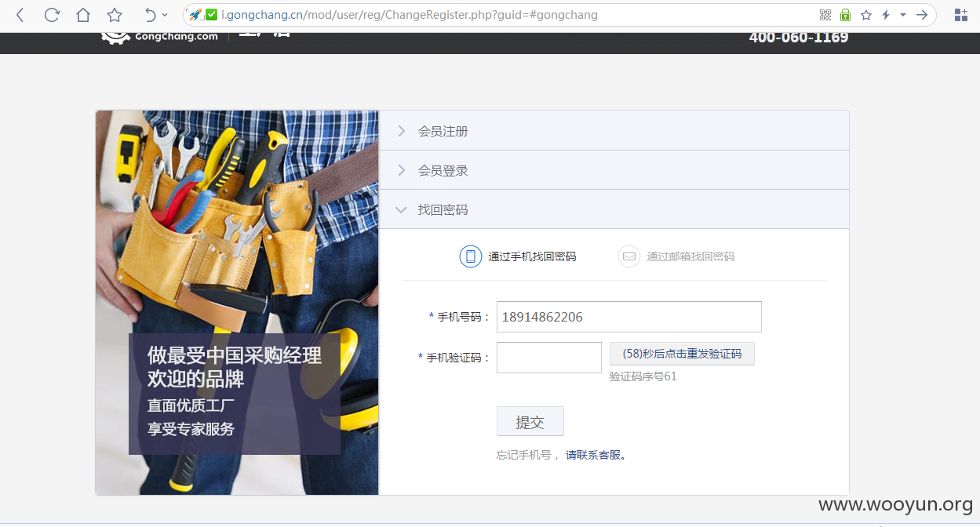Click the envelope icon for email recovery
The height and width of the screenshot is (527, 980).
(x=629, y=256)
